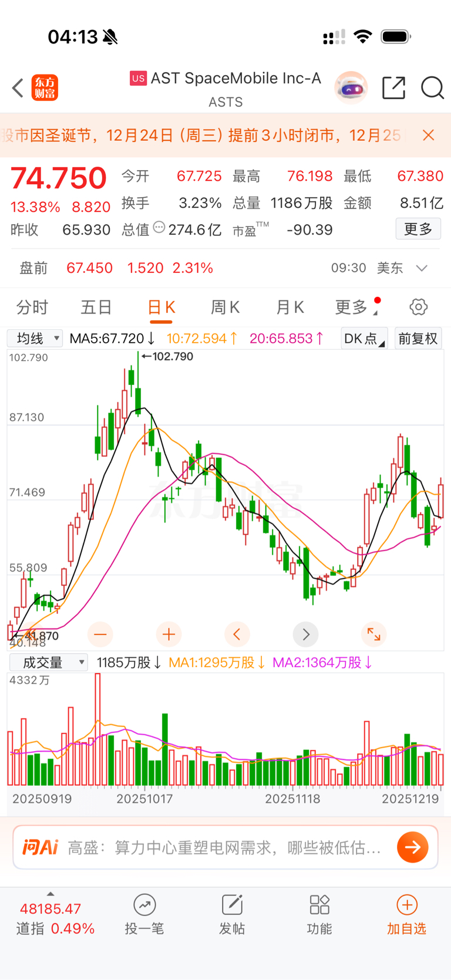Open the 成交量 sub-indicator dropdown
The image size is (451, 980).
click(49, 663)
